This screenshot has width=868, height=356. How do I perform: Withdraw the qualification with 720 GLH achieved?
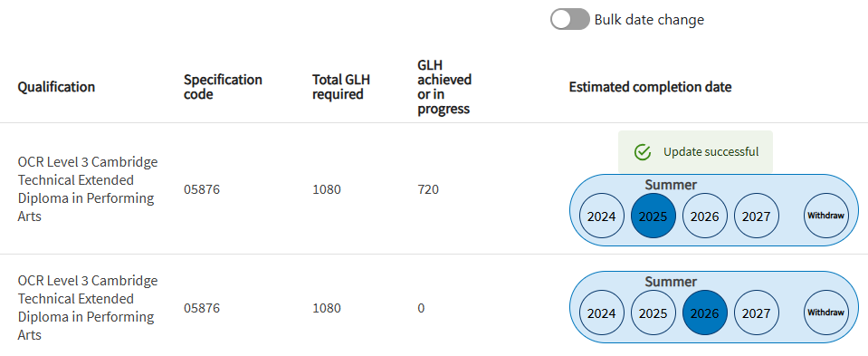coord(826,216)
